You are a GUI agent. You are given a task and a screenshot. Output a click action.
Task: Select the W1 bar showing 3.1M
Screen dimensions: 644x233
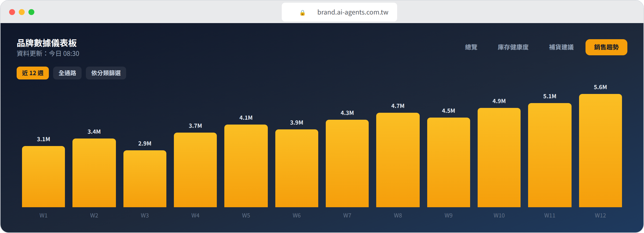point(43,177)
